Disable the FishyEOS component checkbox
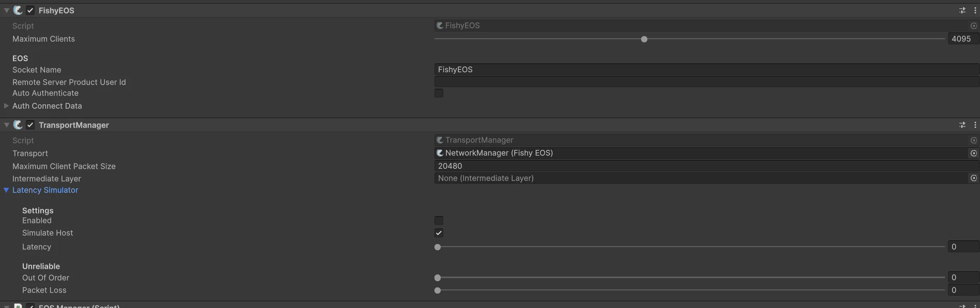The height and width of the screenshot is (308, 980). coord(30,10)
